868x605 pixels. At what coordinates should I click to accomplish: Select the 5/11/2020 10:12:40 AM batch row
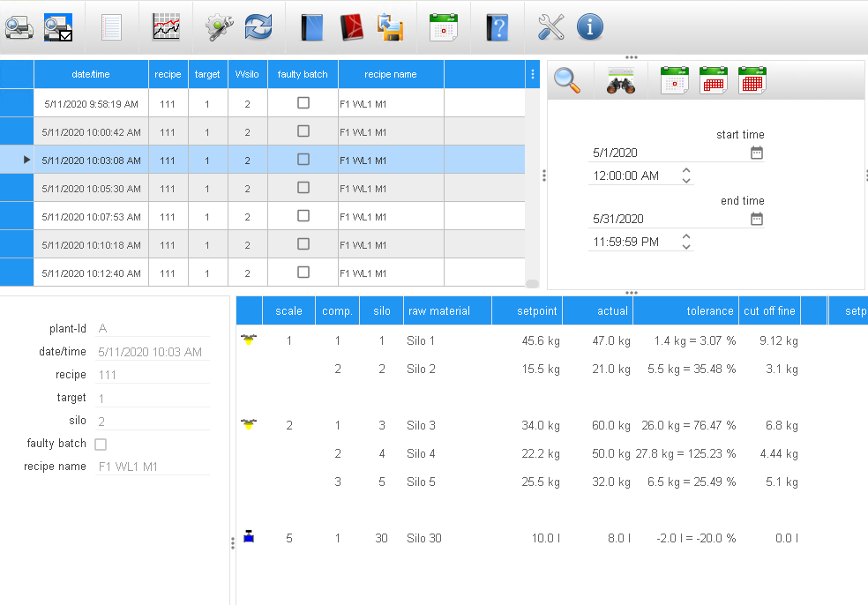coord(262,273)
